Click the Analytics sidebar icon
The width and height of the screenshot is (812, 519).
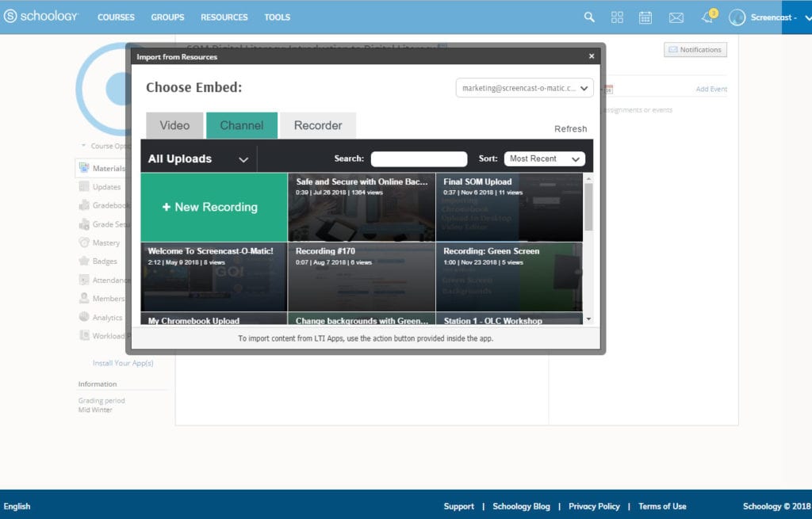pyautogui.click(x=84, y=317)
